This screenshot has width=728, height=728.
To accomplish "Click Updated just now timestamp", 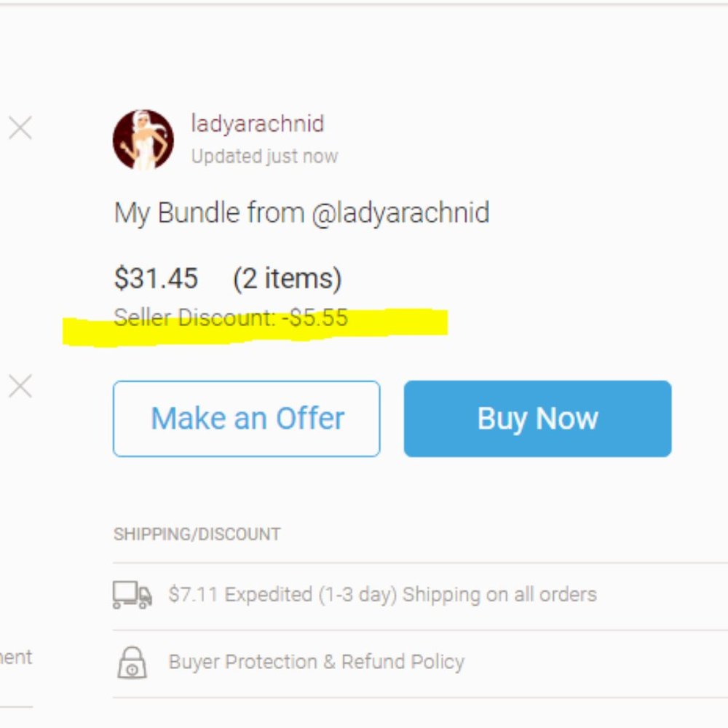I will pyautogui.click(x=264, y=156).
